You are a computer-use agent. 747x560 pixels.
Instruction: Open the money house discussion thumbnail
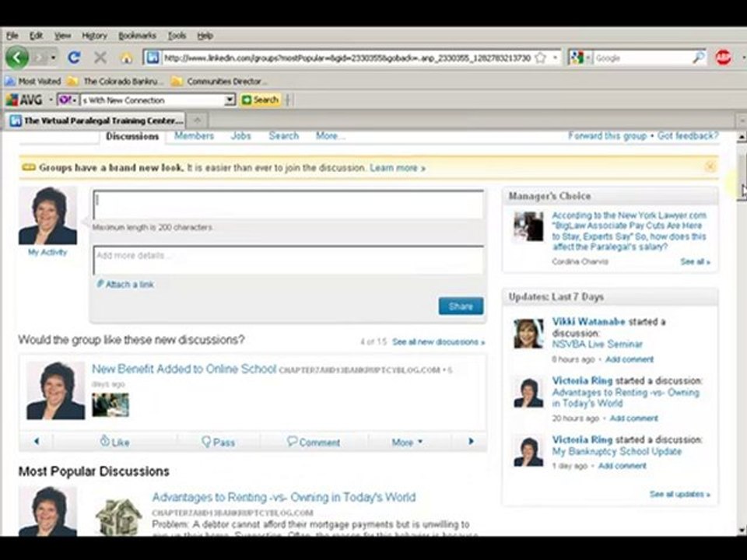click(x=118, y=516)
